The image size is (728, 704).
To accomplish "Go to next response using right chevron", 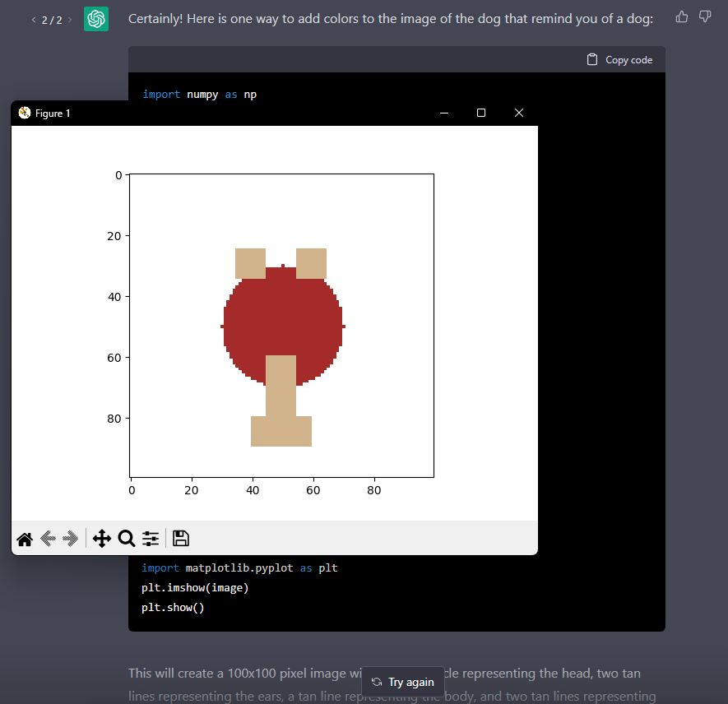I will tap(70, 19).
